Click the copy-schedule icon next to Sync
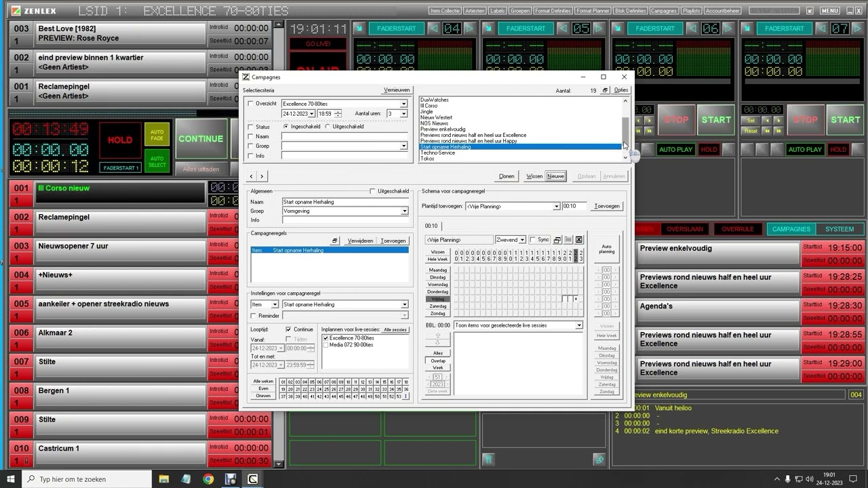Image resolution: width=868 pixels, height=488 pixels. click(557, 240)
